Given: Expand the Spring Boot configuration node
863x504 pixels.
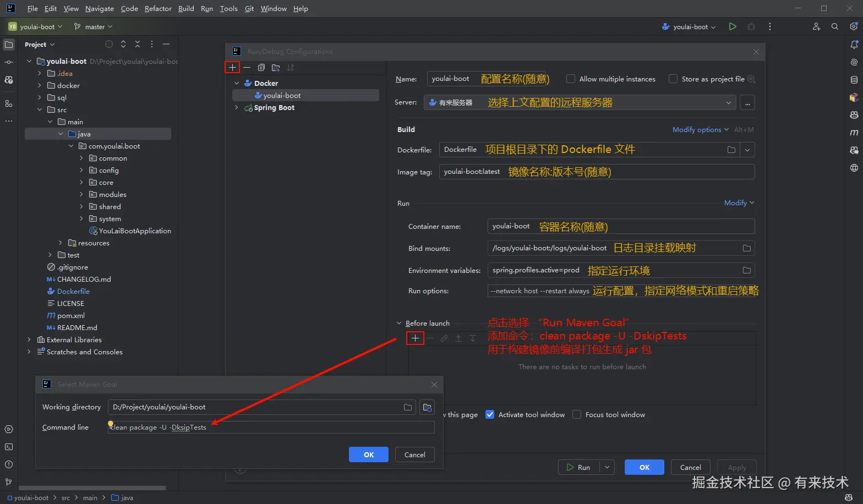Looking at the screenshot, I should point(237,108).
